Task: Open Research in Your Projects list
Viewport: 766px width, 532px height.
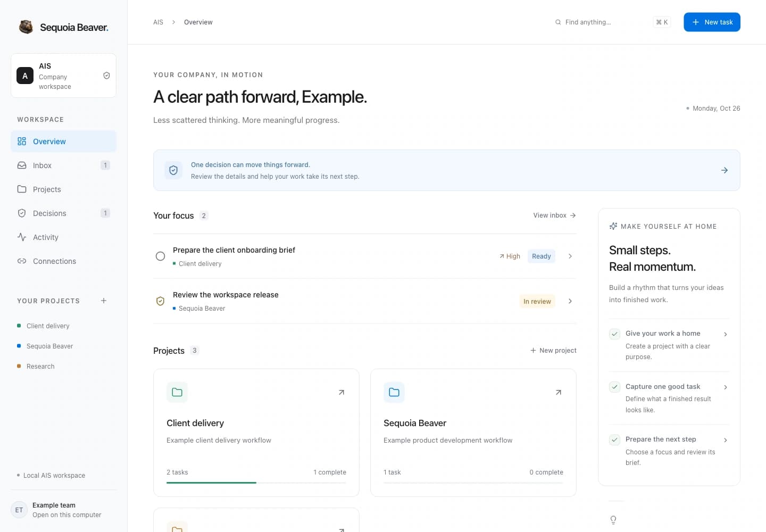Action: (63, 367)
